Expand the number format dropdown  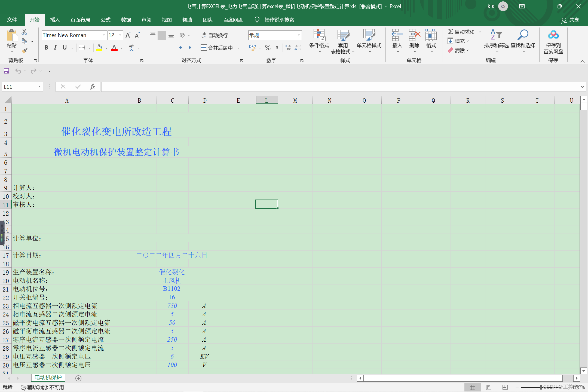[x=299, y=35]
